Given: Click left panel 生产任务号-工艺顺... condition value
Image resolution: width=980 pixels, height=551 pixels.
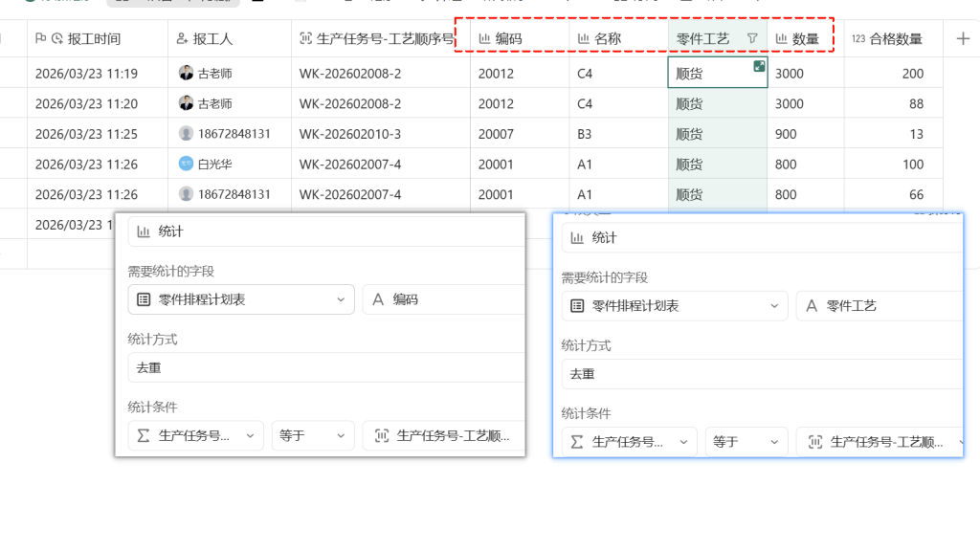Looking at the screenshot, I should tap(444, 435).
